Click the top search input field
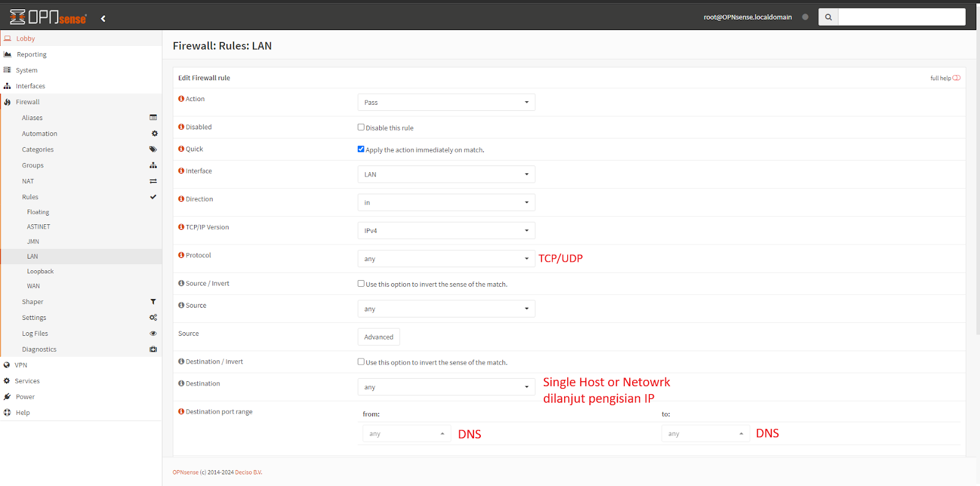The height and width of the screenshot is (486, 980). 902,17
